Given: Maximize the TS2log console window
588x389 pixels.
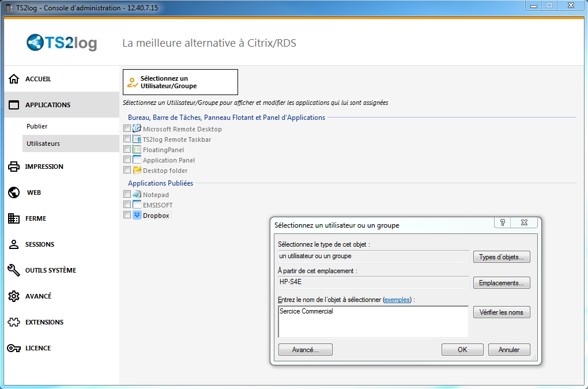Looking at the screenshot, I should point(549,6).
